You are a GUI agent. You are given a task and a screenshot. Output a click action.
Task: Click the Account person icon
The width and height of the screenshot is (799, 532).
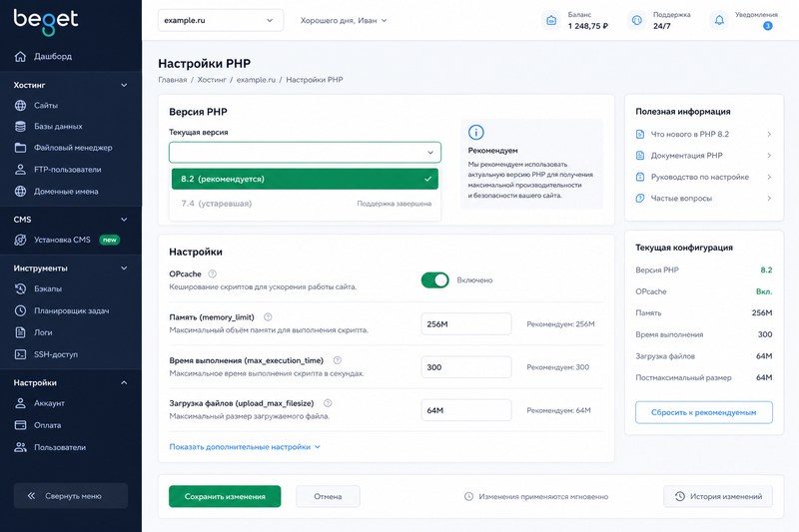click(x=20, y=403)
